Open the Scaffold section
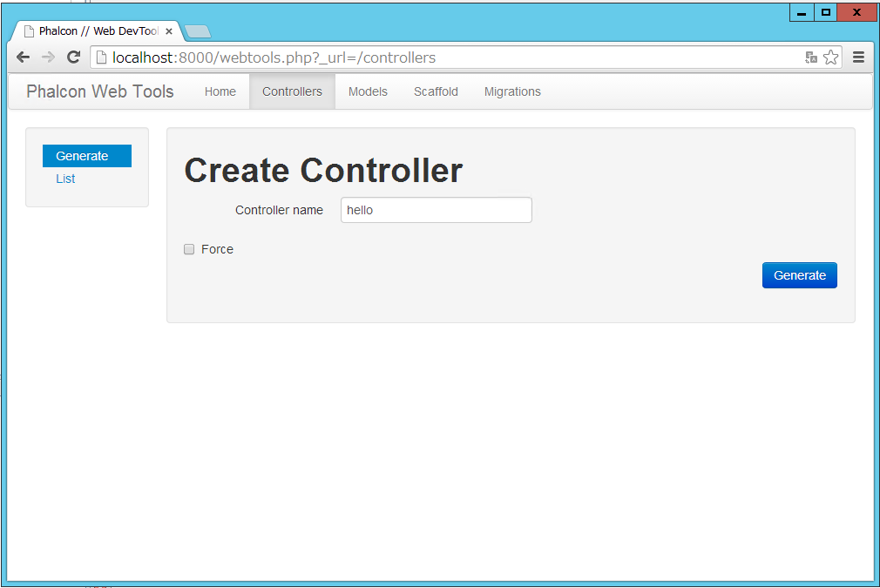The height and width of the screenshot is (588, 880). [436, 91]
